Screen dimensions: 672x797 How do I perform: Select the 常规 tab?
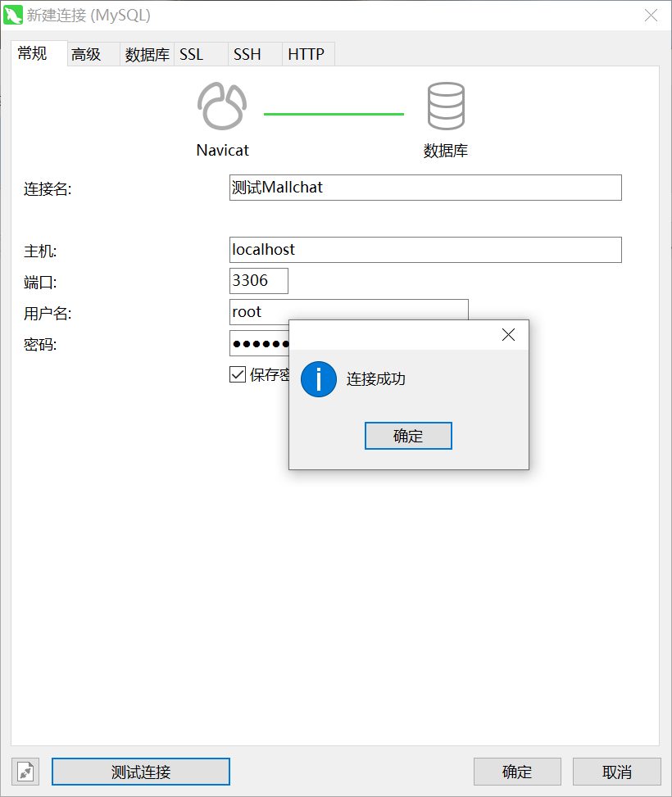34,54
